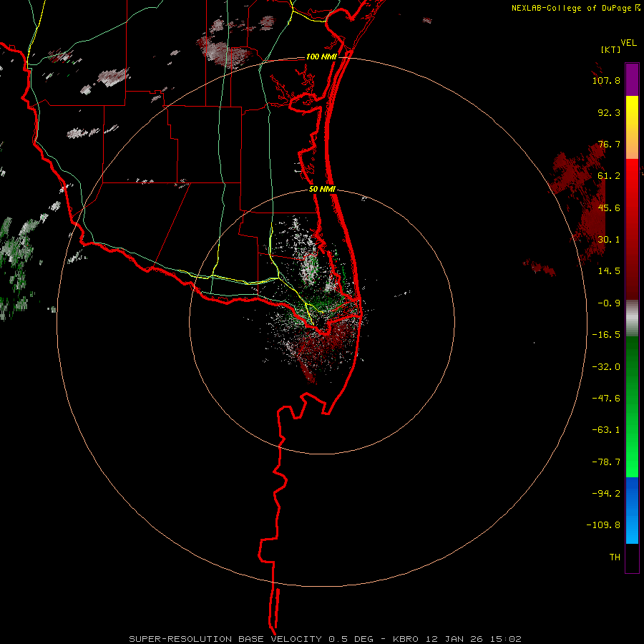Click the -0.9 velocity scale value

pos(609,303)
